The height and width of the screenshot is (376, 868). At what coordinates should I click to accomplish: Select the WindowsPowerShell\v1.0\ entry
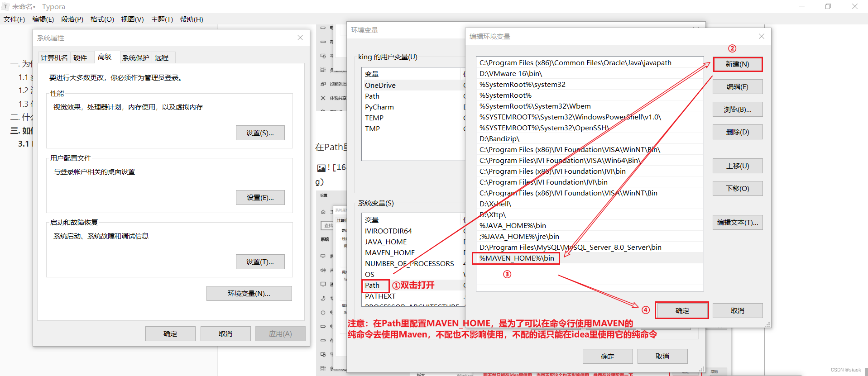[x=590, y=117]
